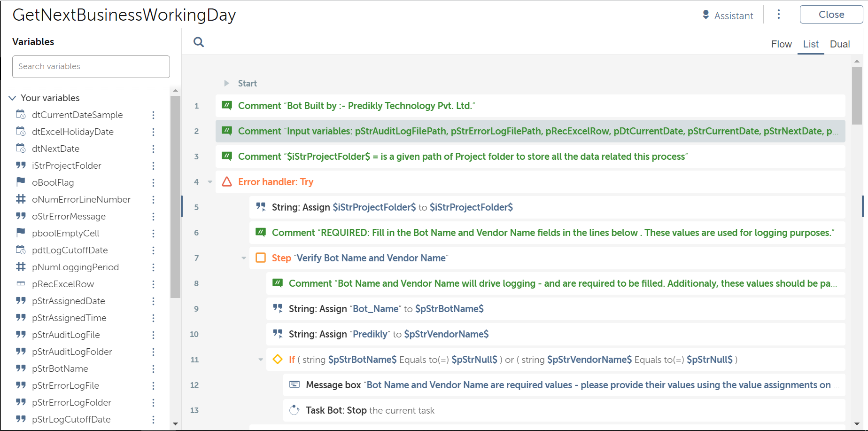The image size is (868, 431).
Task: Click the If condition diamond icon
Action: pos(278,360)
